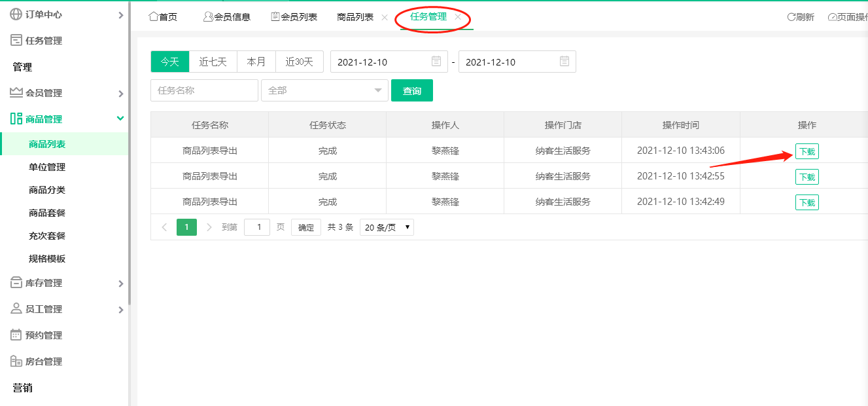Open the 20条/页 page size dropdown
This screenshot has height=406, width=868.
click(387, 227)
